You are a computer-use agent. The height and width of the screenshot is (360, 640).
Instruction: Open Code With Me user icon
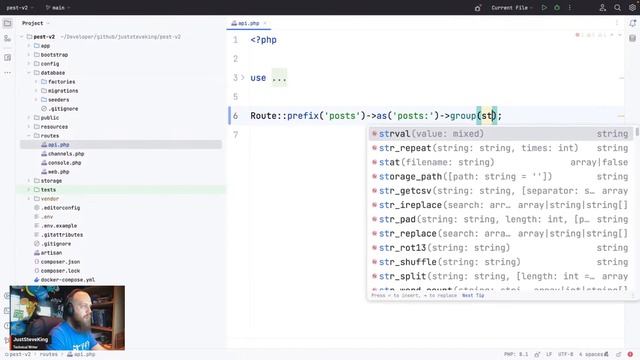click(x=602, y=7)
